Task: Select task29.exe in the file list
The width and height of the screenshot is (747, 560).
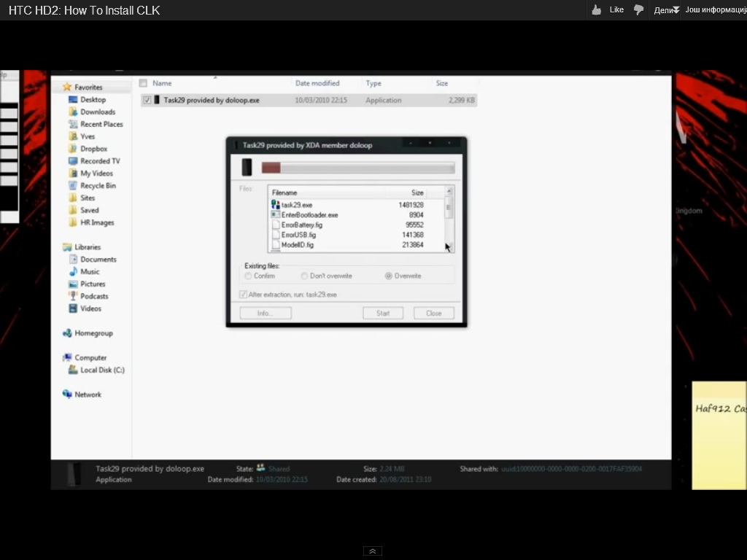Action: (x=297, y=205)
